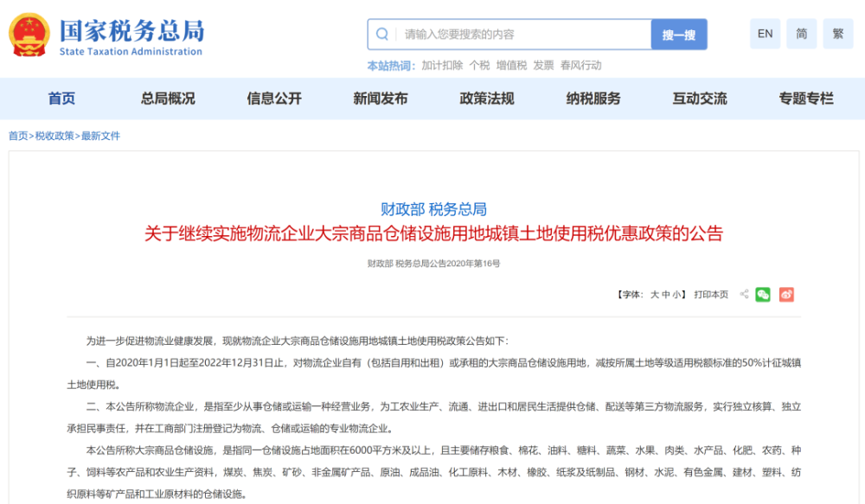The width and height of the screenshot is (865, 504).
Task: Open the 信息公开 navigation tab
Action: coord(274,99)
